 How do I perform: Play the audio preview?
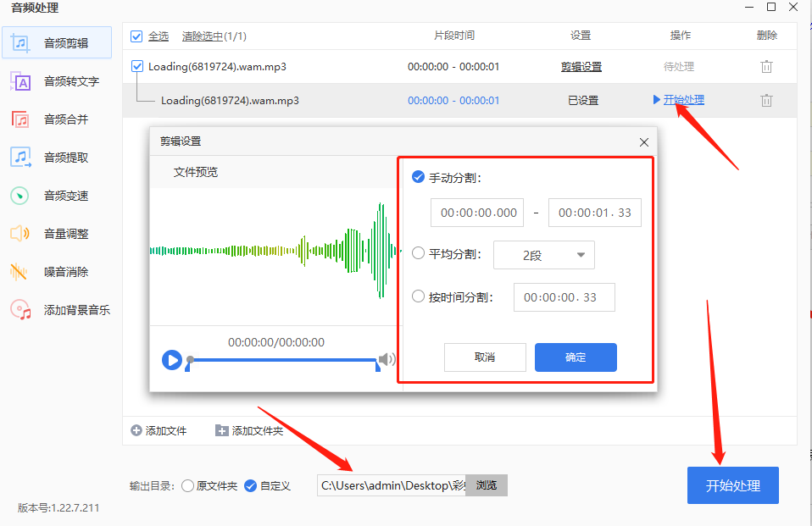click(x=172, y=359)
